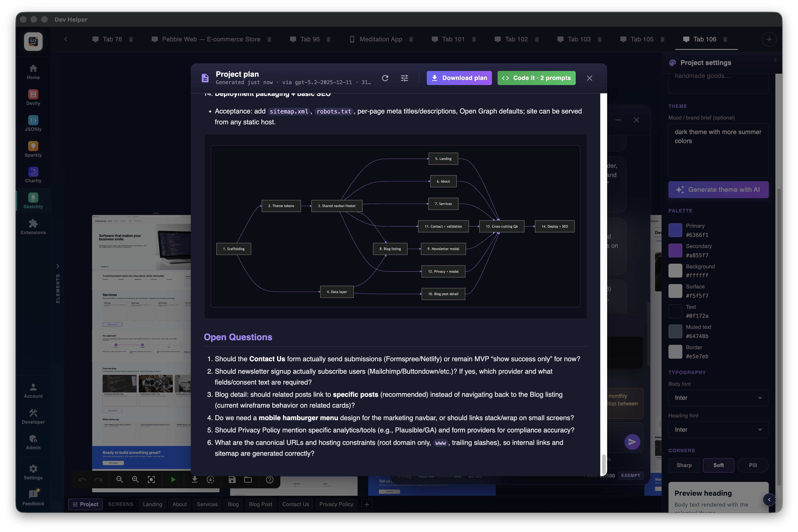Viewport: 798px width, 532px height.
Task: Click the zoom out magnifier in canvas toolbar
Action: pos(119,479)
